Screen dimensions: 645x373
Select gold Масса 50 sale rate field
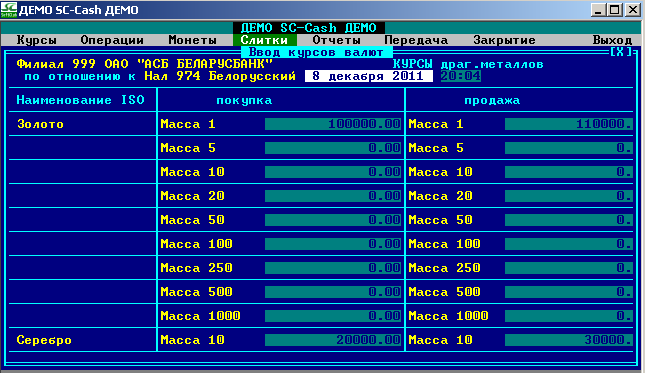tap(568, 220)
